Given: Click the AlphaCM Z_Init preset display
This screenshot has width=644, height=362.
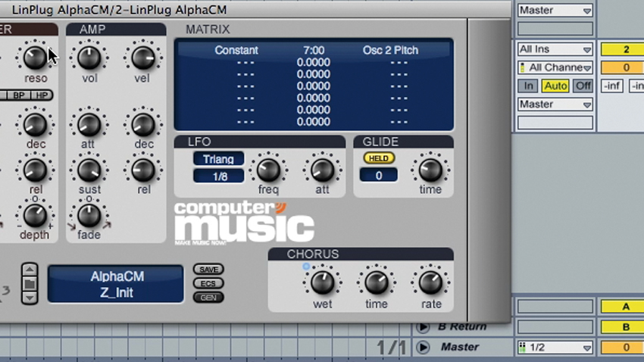Looking at the screenshot, I should [x=116, y=284].
